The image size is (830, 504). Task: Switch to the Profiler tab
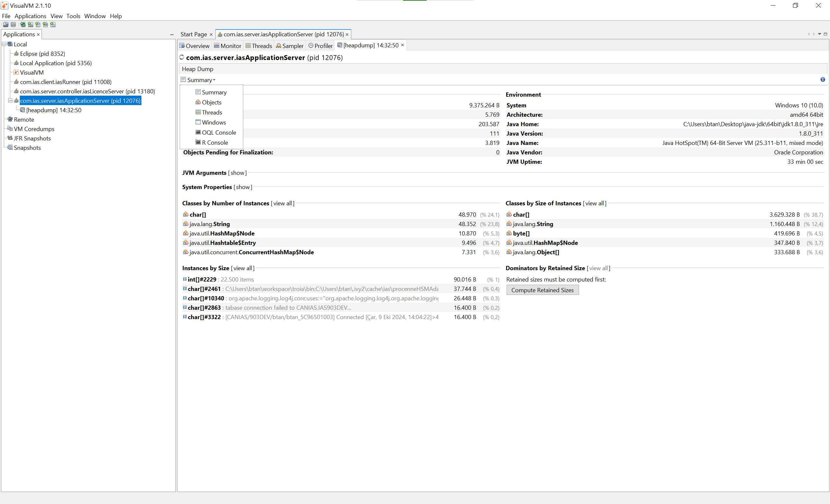(320, 45)
